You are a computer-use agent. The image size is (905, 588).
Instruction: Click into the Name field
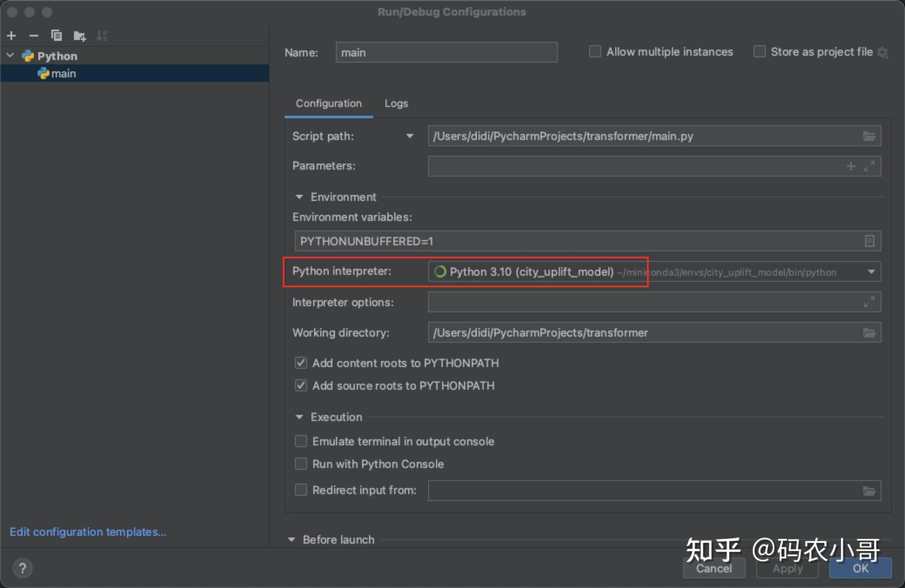pyautogui.click(x=446, y=53)
